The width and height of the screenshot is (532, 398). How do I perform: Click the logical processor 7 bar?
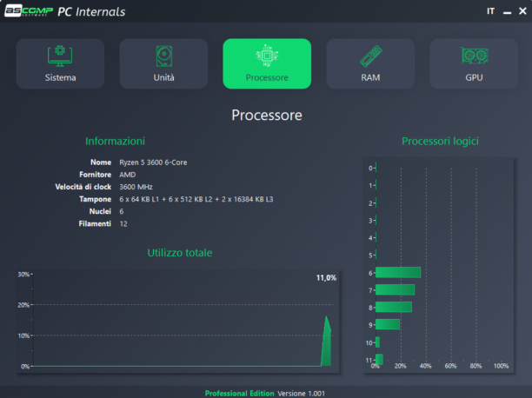[396, 289]
